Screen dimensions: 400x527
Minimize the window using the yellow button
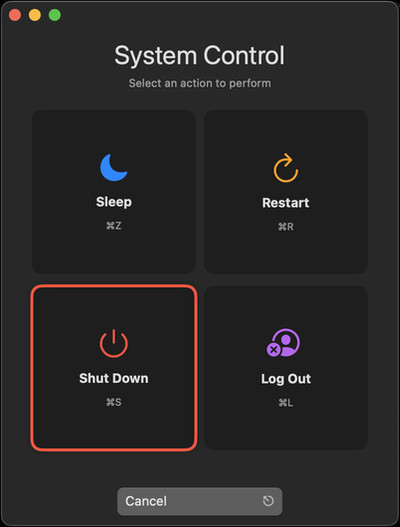pos(35,15)
